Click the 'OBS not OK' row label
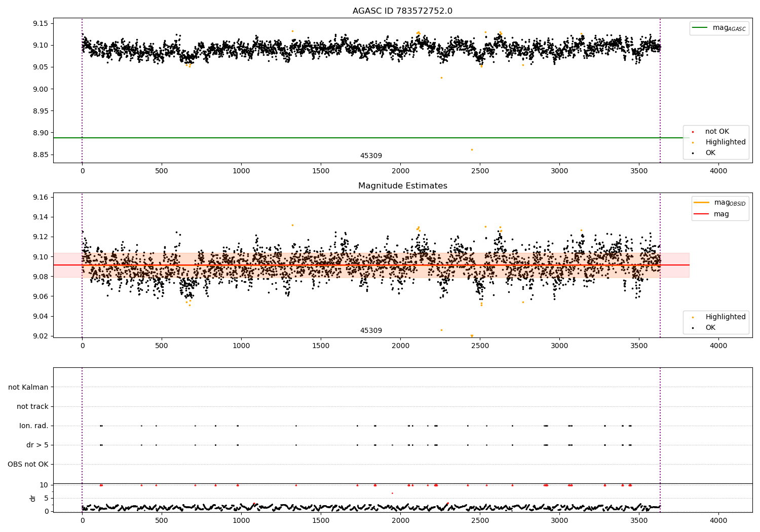The image size is (760, 532). 28,465
